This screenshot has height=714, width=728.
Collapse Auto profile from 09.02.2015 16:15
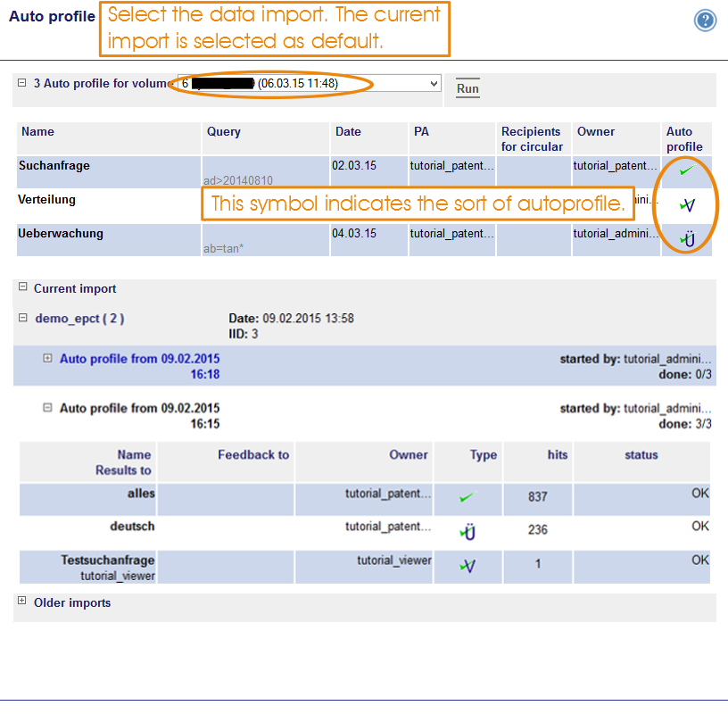click(47, 407)
